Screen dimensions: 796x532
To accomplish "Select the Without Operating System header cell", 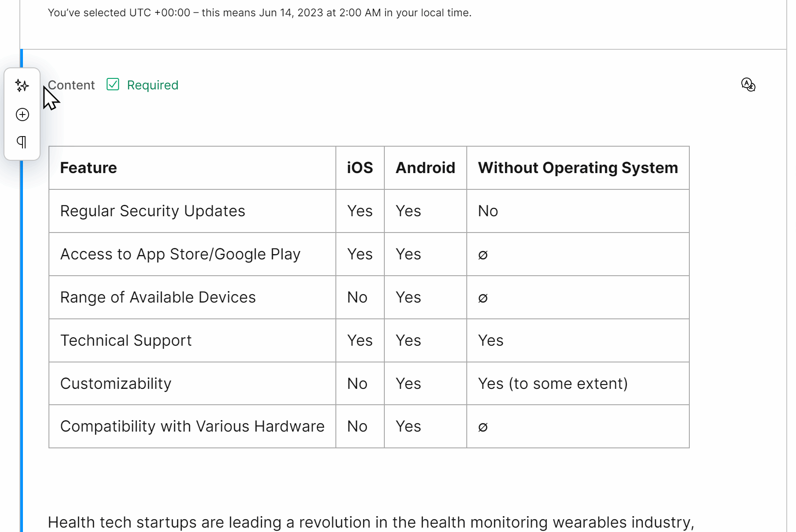I will (x=578, y=167).
